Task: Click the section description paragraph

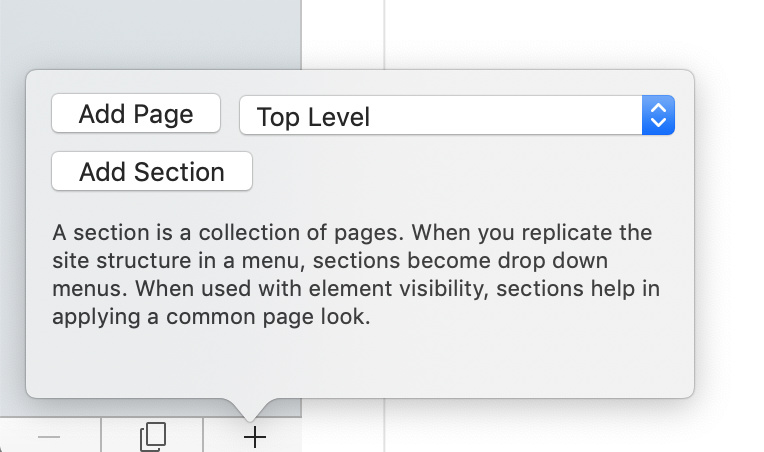Action: [356, 274]
